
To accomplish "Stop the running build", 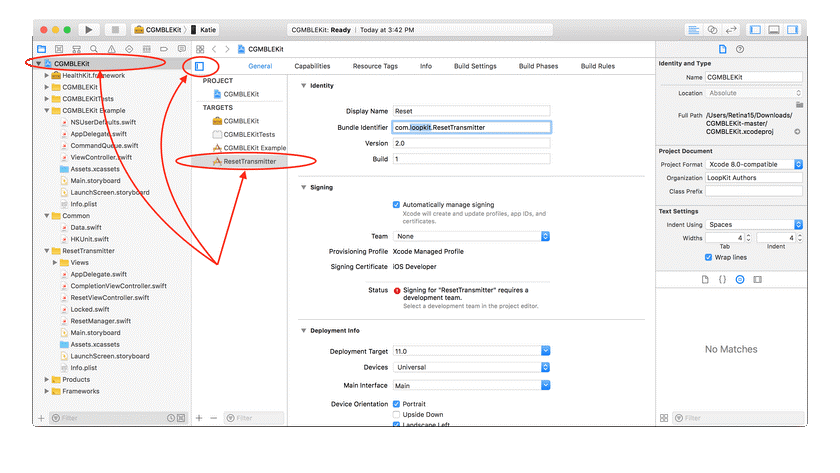I will click(115, 29).
